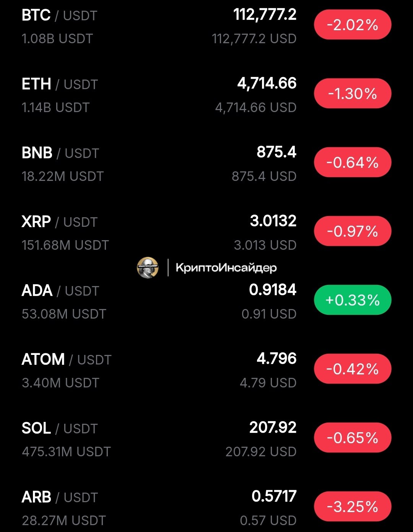Screen dimensions: 413x532
Task: Select the BNB / USDT pair row
Action: click(x=206, y=163)
